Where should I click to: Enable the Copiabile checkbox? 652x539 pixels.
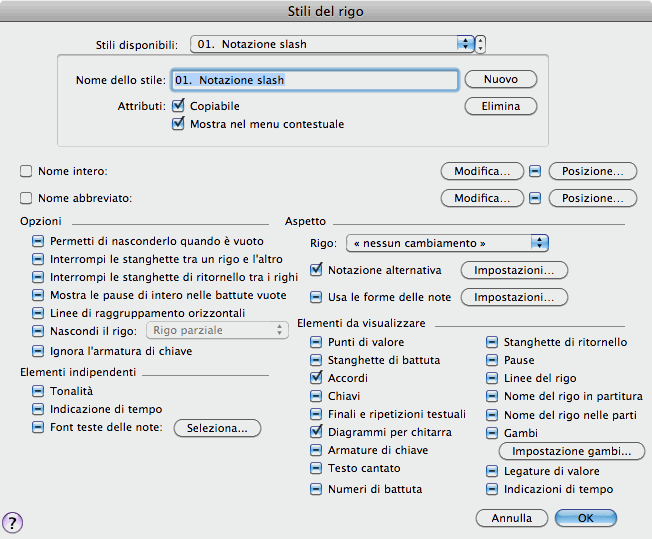coord(179,105)
